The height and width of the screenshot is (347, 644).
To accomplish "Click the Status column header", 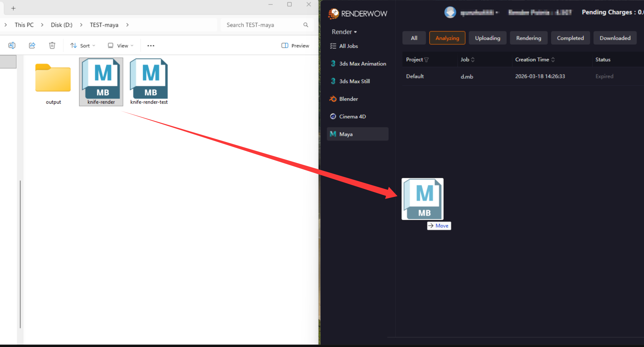I will tap(603, 60).
